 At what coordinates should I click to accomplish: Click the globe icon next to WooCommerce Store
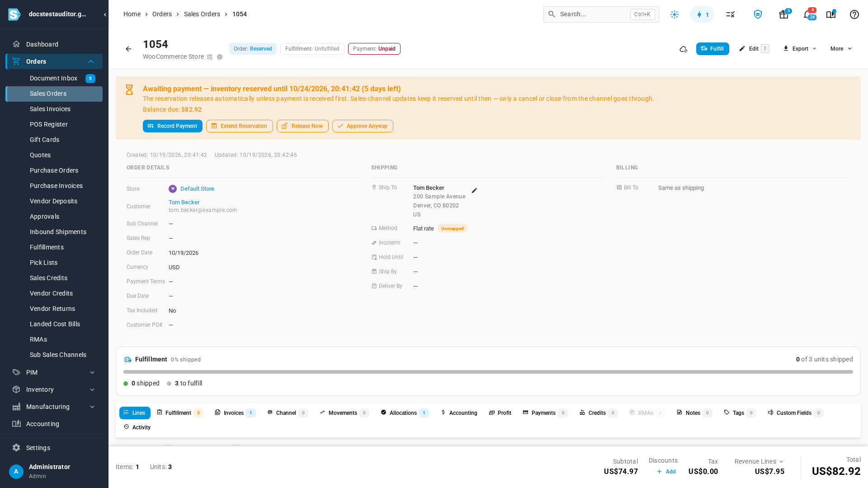click(x=220, y=57)
